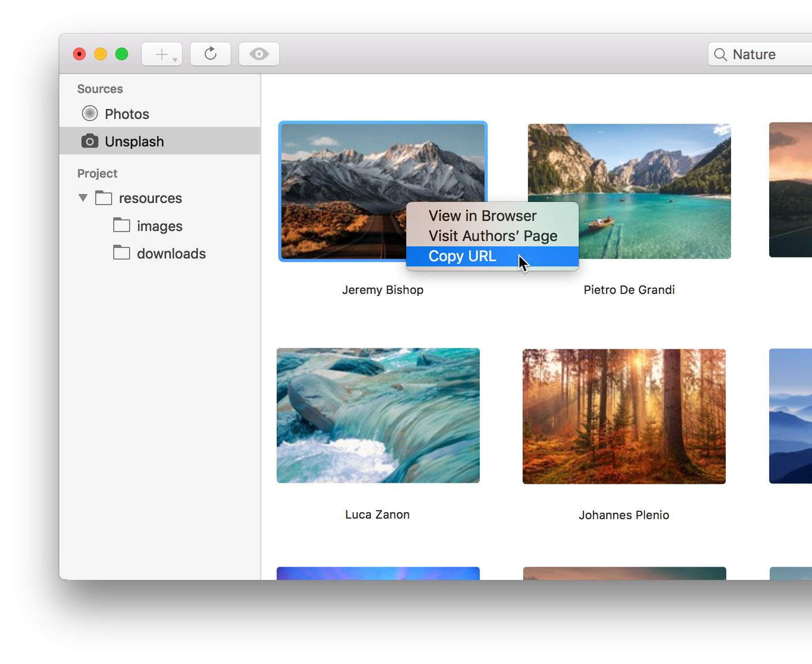The image size is (812, 664).
Task: Click the refresh toolbar icon
Action: (x=211, y=54)
